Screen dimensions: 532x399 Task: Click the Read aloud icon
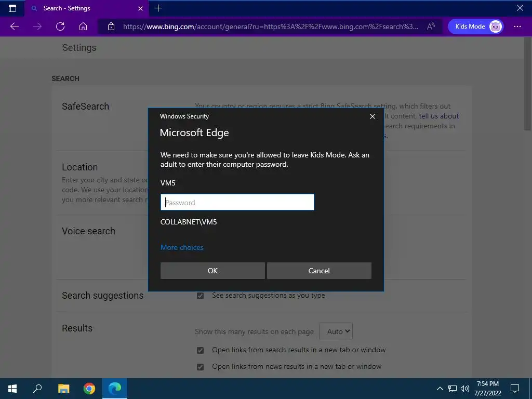[431, 26]
